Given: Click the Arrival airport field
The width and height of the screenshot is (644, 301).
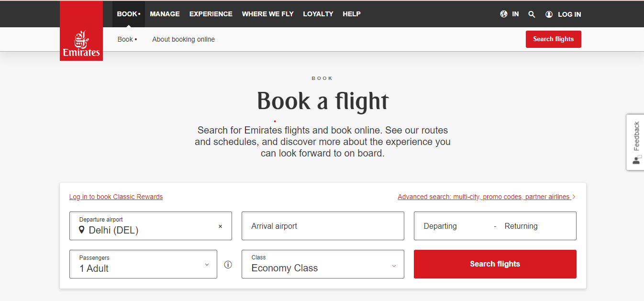Looking at the screenshot, I should tap(323, 226).
